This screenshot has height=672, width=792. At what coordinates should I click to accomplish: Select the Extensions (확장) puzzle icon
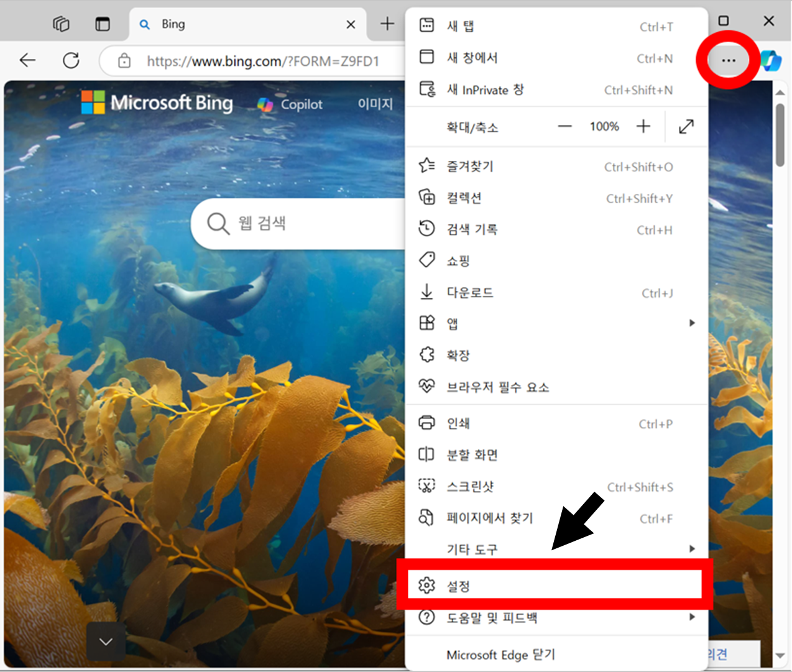(426, 354)
